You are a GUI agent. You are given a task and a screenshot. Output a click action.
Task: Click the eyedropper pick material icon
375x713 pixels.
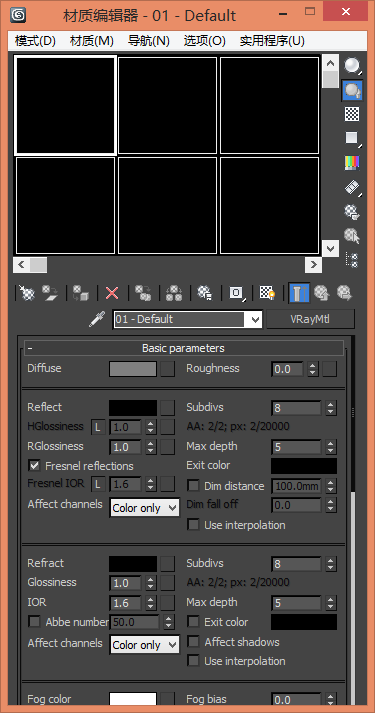[97, 319]
